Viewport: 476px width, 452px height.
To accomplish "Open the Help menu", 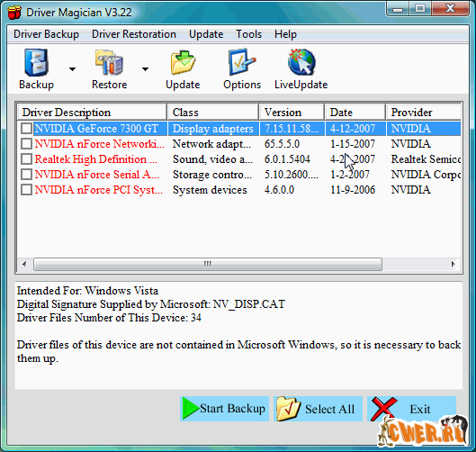I will (x=285, y=34).
